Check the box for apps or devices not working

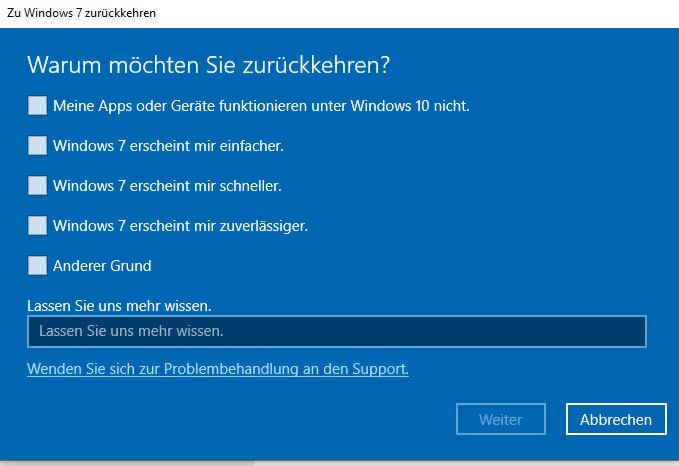[37, 105]
